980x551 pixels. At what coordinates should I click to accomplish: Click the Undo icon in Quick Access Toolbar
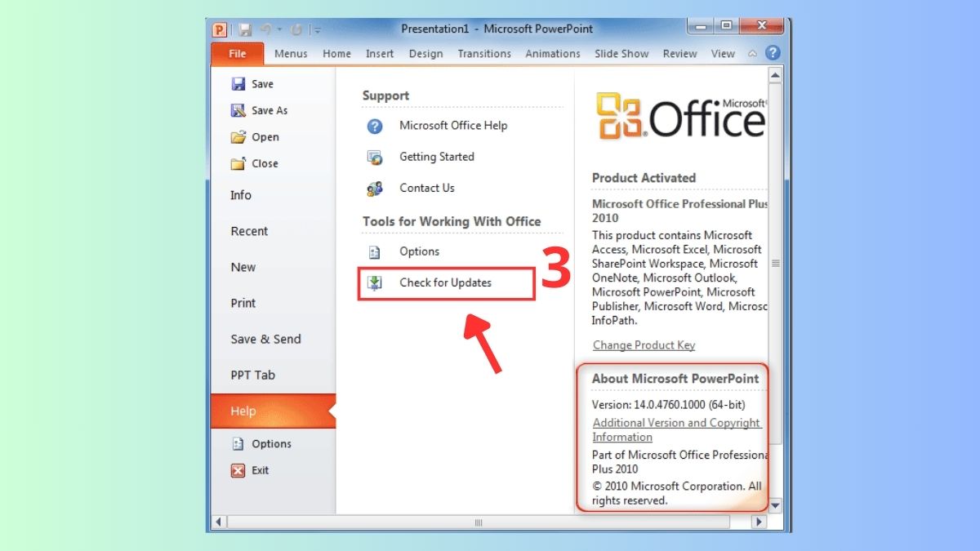(x=265, y=30)
